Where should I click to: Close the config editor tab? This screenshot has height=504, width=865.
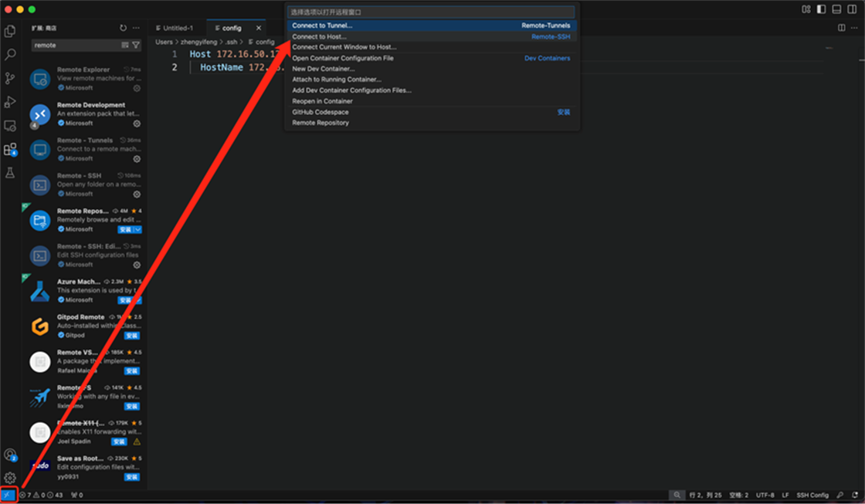point(259,28)
